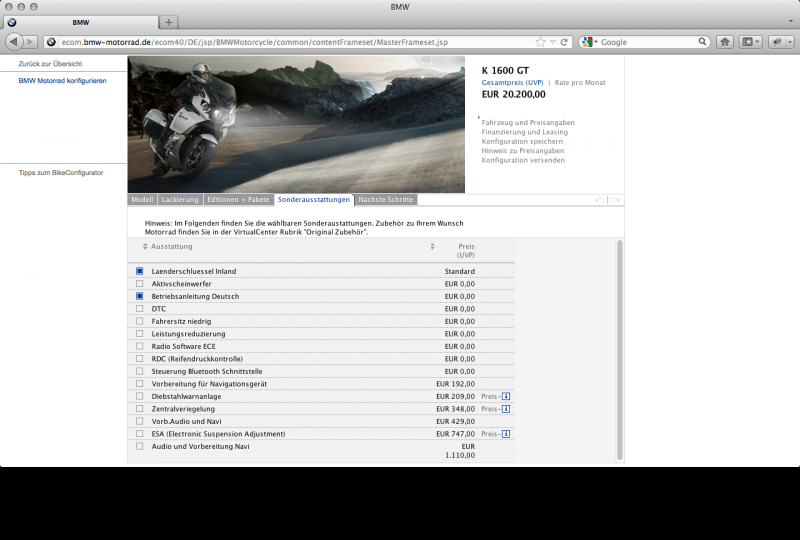Open BMW Motorrad konfigurieren link
Screen dimensions: 800x540
click(x=63, y=81)
